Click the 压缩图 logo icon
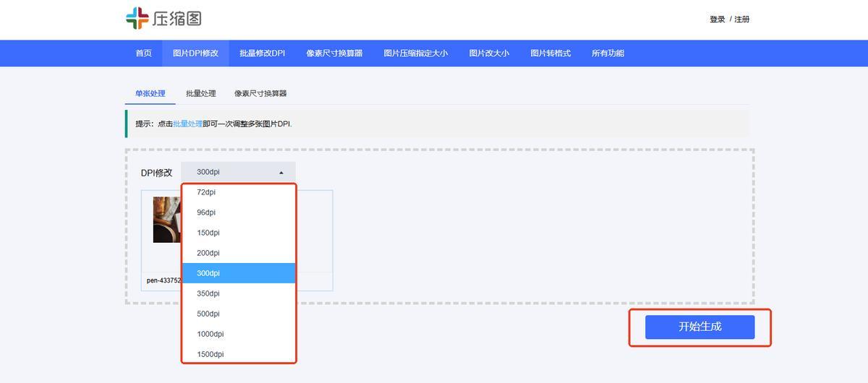 pyautogui.click(x=137, y=19)
